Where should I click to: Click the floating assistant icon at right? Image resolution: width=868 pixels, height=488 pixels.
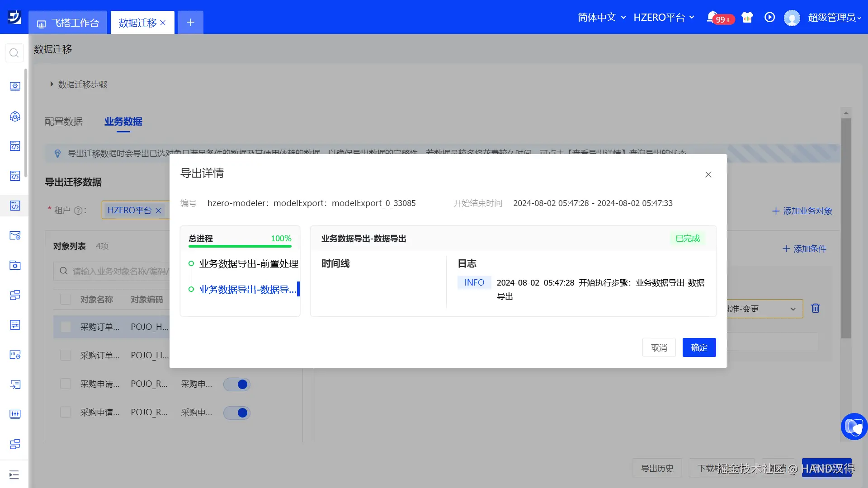pos(854,426)
